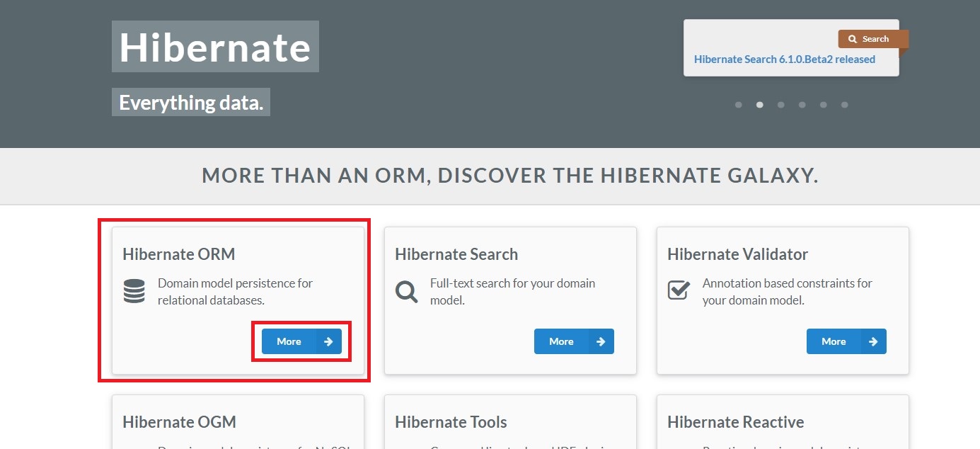980x449 pixels.
Task: Open Hibernate Search 6.1.0.Beta2 released link
Action: 785,59
